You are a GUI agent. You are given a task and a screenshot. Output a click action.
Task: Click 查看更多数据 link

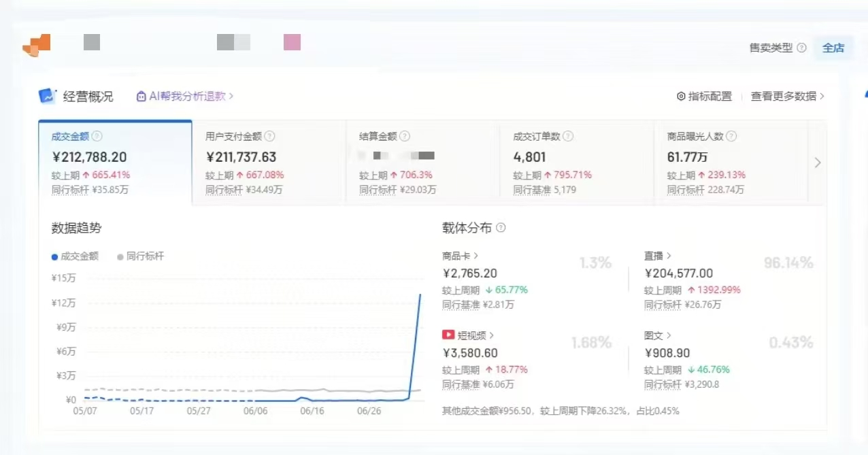pyautogui.click(x=788, y=97)
